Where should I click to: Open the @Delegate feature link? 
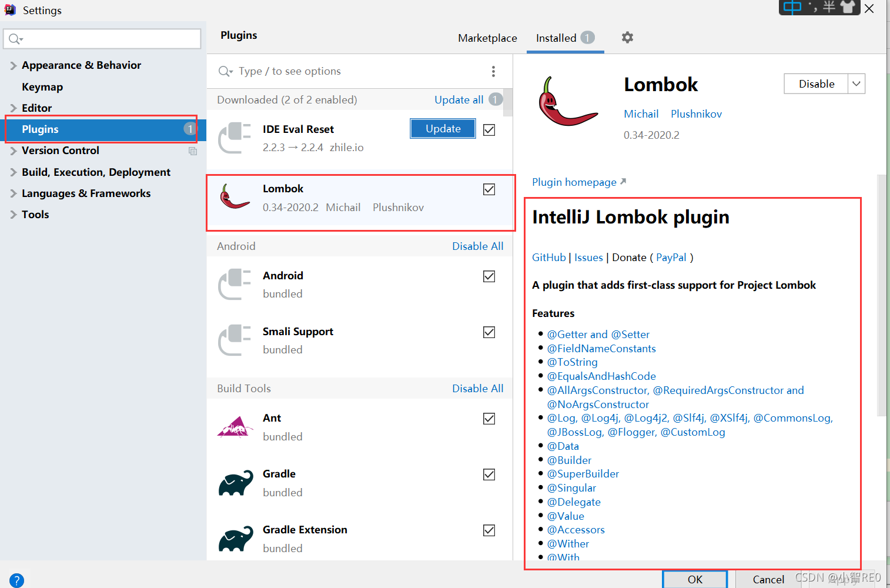[x=574, y=502]
